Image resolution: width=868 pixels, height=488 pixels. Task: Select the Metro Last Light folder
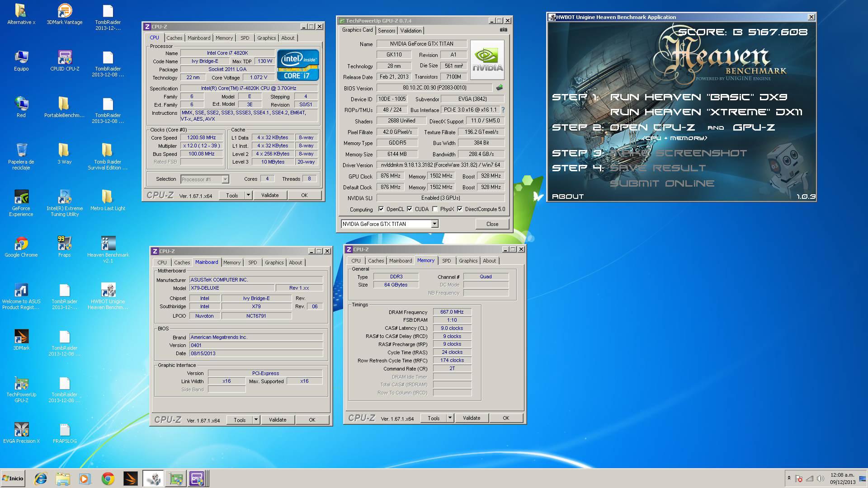[x=108, y=200]
